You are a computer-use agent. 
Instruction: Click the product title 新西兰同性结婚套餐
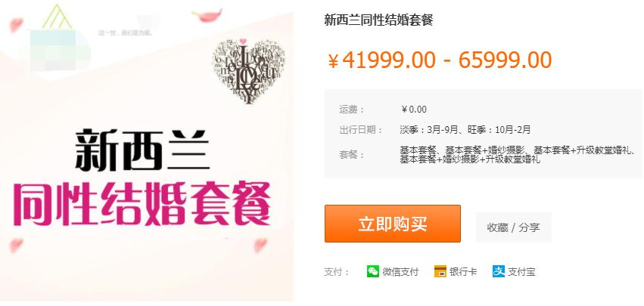pos(378,20)
